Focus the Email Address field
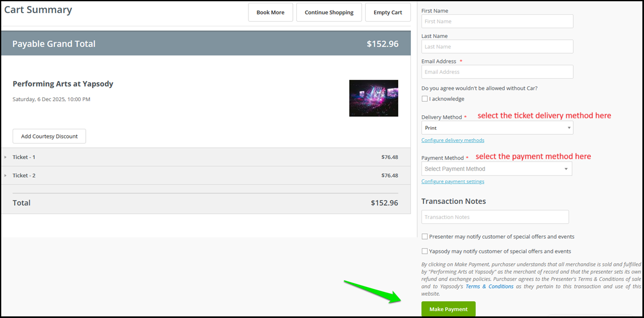The image size is (644, 318). click(x=497, y=72)
